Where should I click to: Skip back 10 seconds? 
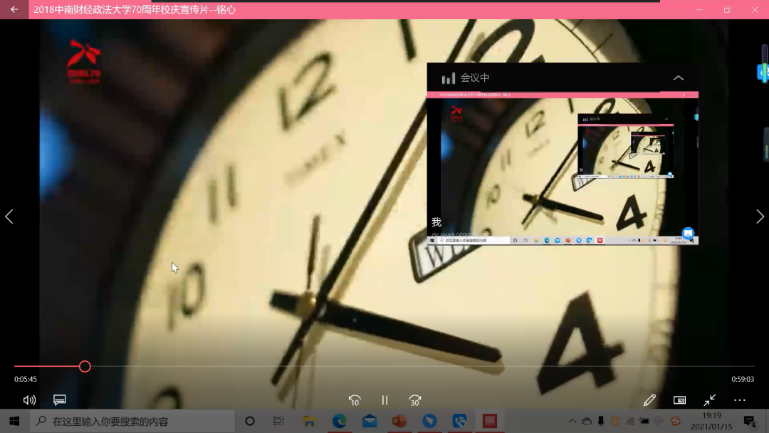point(355,400)
